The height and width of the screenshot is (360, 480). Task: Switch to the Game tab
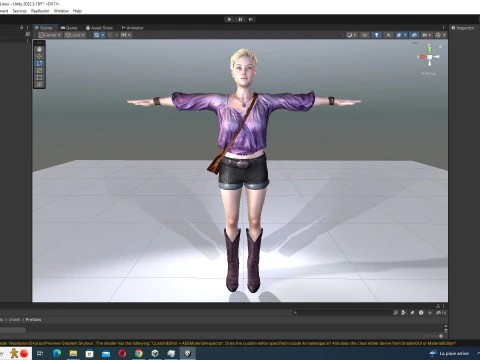click(x=69, y=28)
